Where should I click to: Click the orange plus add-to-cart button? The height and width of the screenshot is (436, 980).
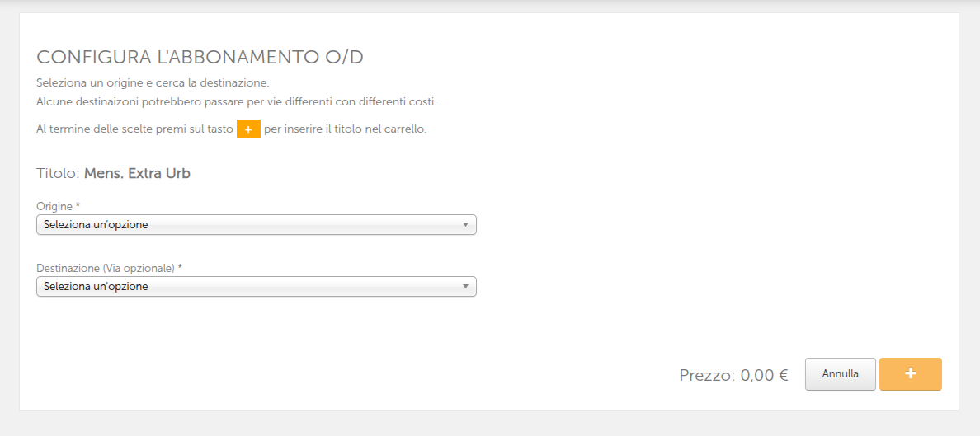pos(910,374)
